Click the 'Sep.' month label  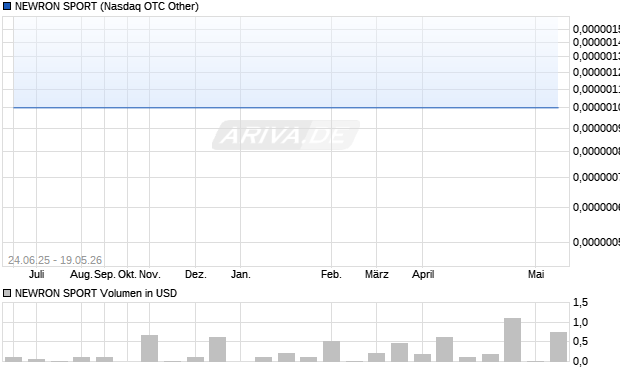(104, 274)
